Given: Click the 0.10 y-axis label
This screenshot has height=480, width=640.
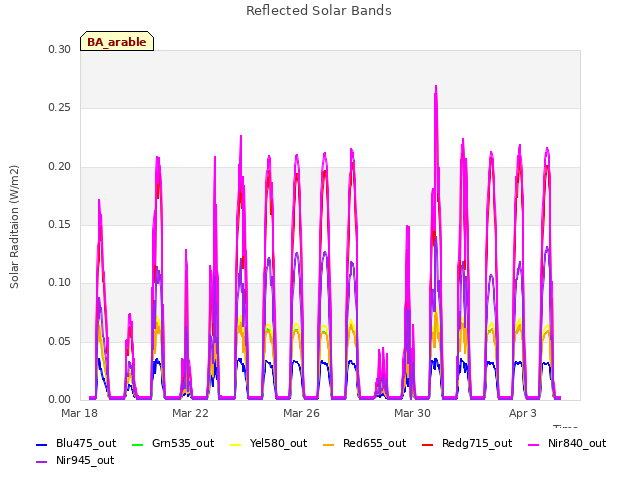Looking at the screenshot, I should click(x=60, y=282).
